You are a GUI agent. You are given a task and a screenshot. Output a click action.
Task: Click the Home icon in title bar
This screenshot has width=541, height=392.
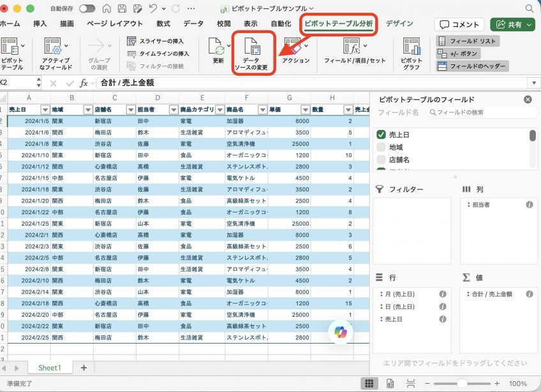107,9
